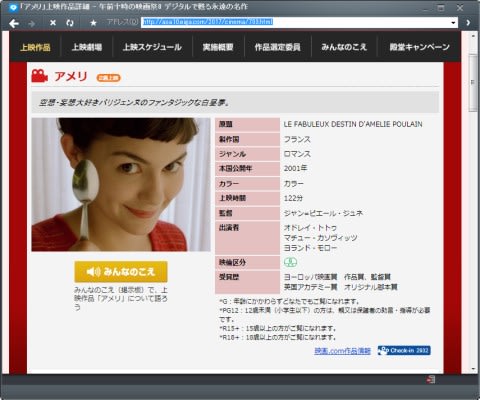Click the ヨーロッパ映画賞 award text
Viewport: 480px width, 400px height.
[311, 277]
